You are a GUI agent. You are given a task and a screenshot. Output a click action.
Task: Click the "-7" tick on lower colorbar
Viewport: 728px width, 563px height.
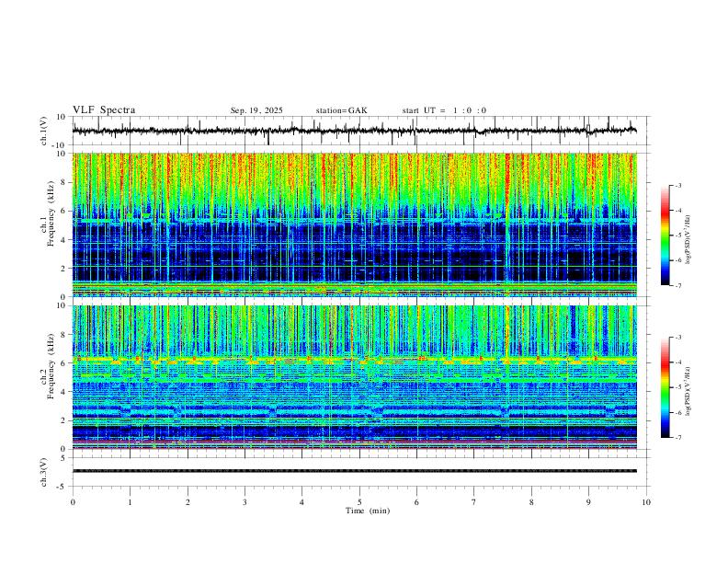677,437
